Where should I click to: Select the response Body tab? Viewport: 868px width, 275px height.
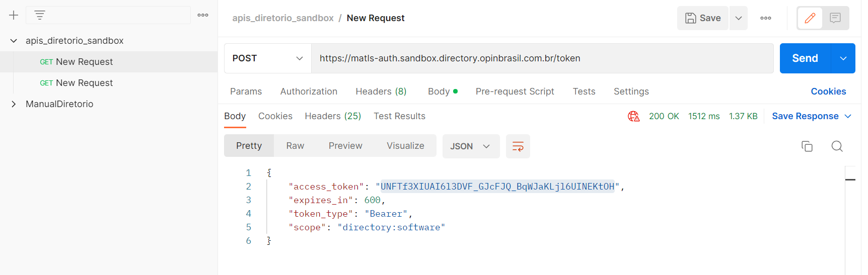click(x=235, y=116)
